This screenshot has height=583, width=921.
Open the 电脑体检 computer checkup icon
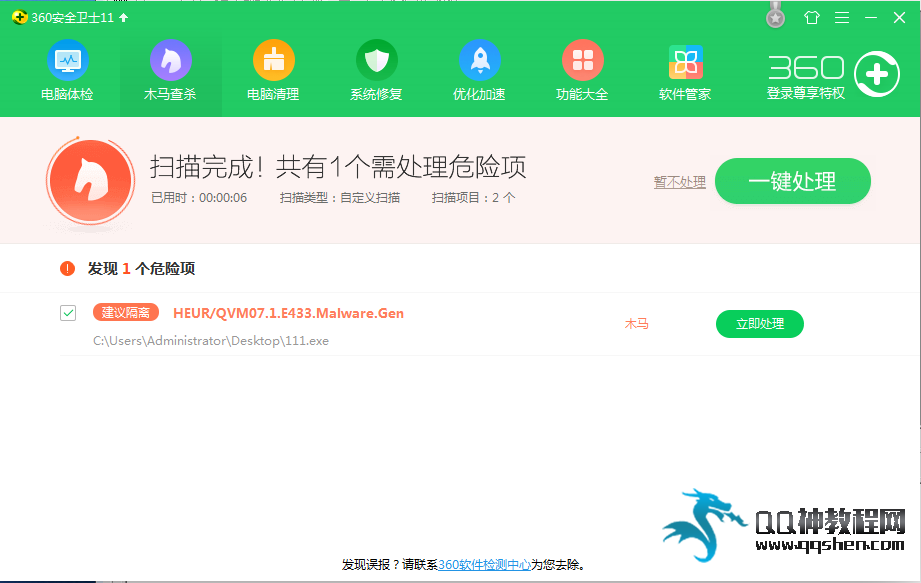[68, 60]
